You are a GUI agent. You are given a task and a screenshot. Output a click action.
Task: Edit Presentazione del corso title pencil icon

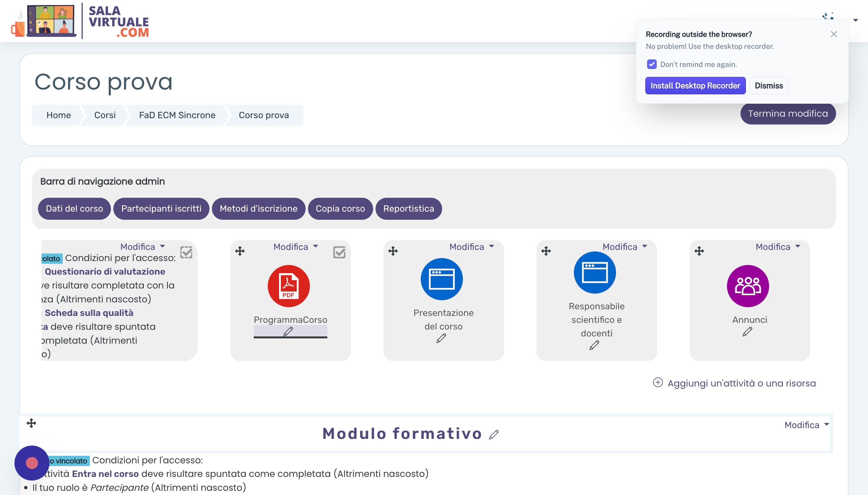point(441,338)
